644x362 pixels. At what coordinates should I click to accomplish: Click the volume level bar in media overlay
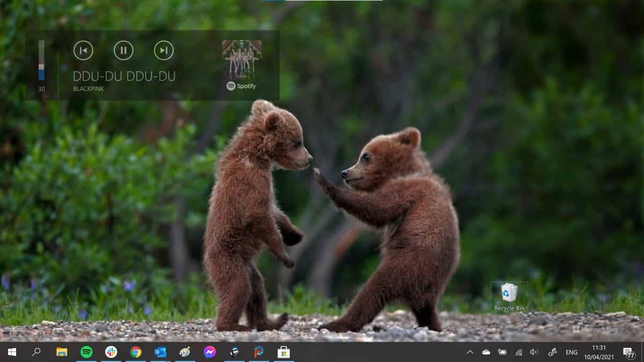pyautogui.click(x=41, y=60)
